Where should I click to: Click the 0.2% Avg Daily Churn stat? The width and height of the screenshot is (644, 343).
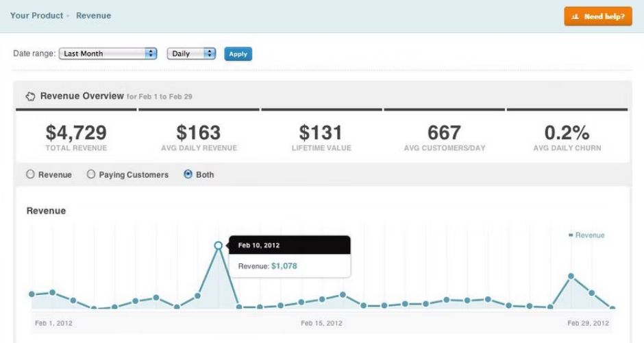point(567,137)
